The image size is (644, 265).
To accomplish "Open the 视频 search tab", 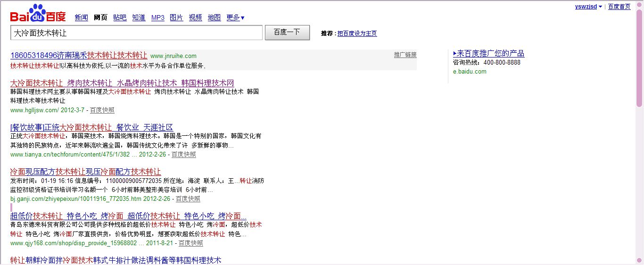I will 195,18.
